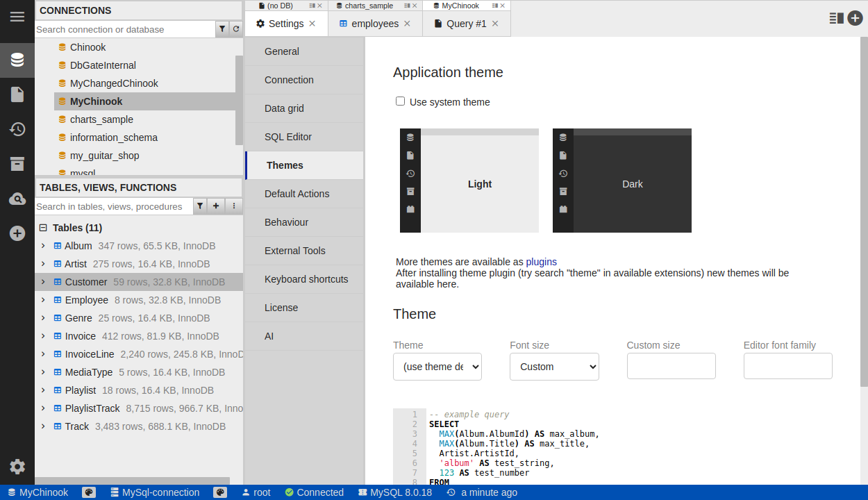Enable Use system theme checkbox
The image size is (868, 500).
pos(401,101)
